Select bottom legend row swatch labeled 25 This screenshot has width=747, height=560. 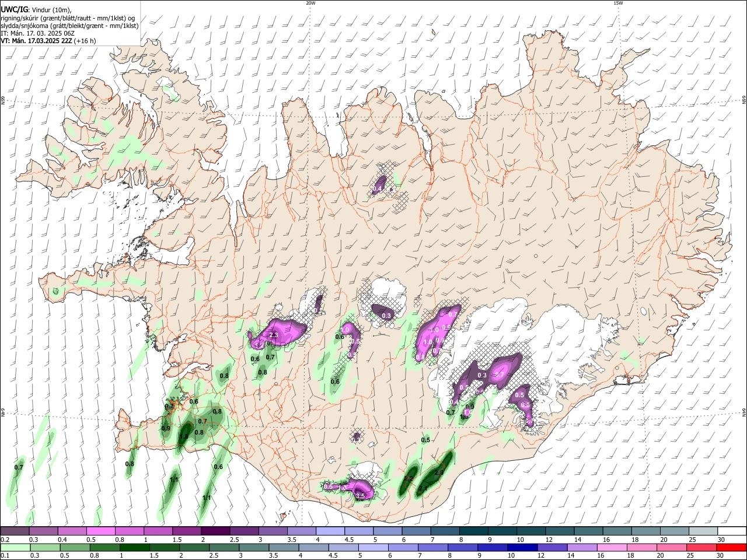coord(700,547)
